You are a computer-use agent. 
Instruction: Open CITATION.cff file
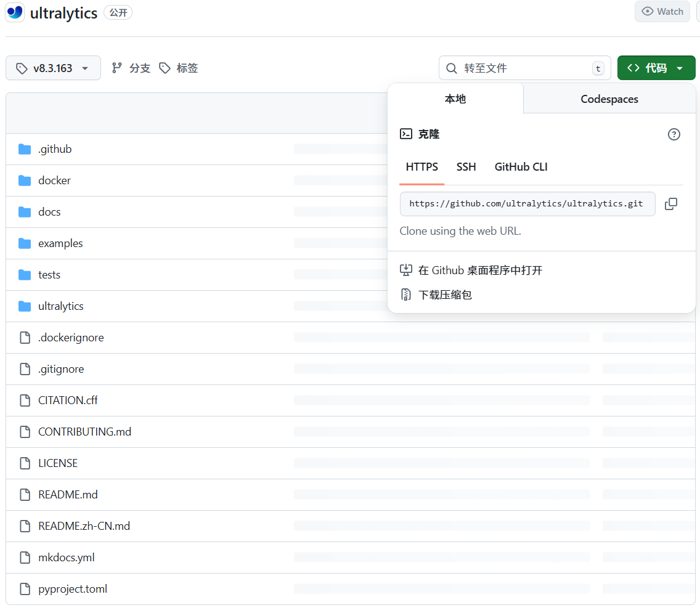[68, 400]
